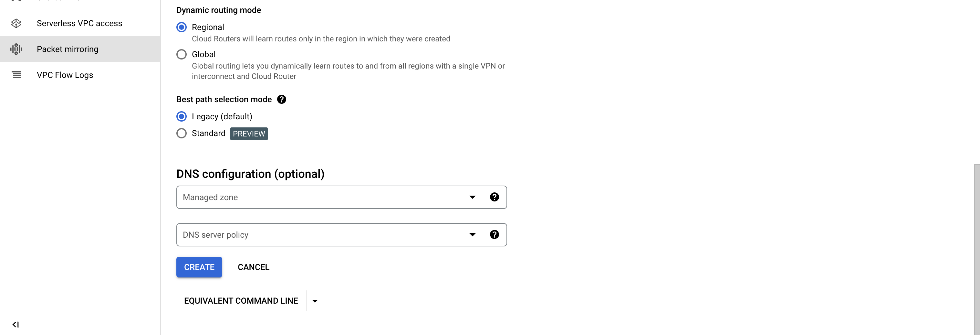Screen dimensions: 980x335
Task: Open the Packet mirroring section
Action: coord(67,49)
